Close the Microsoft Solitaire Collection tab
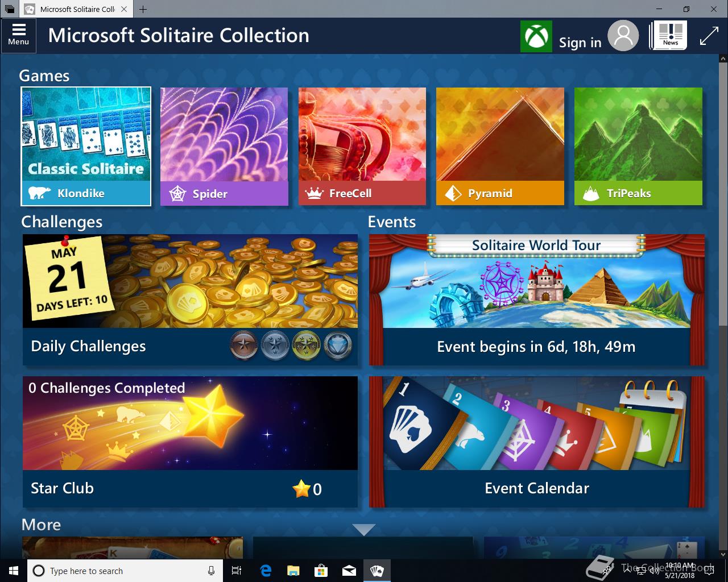Screen dimensions: 728x582 (x=125, y=9)
